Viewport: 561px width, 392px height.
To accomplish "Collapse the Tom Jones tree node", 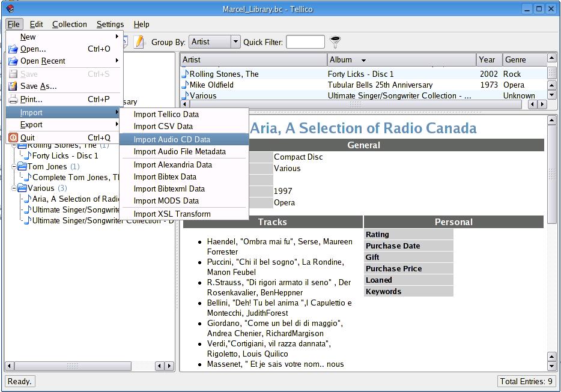I will click(14, 166).
